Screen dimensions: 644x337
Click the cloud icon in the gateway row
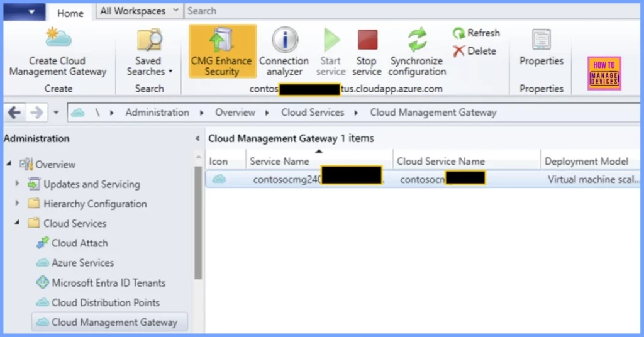tap(219, 179)
